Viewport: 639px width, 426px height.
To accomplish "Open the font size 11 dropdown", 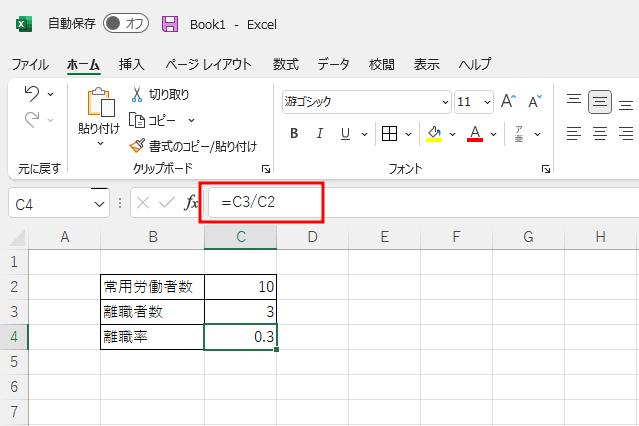I will coord(487,102).
